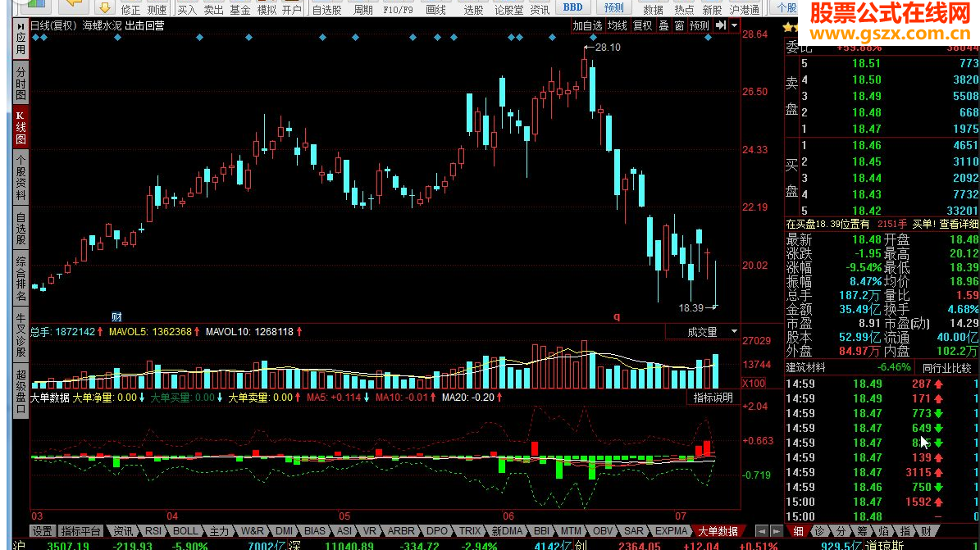Toggle the 窗 window button

tap(679, 25)
